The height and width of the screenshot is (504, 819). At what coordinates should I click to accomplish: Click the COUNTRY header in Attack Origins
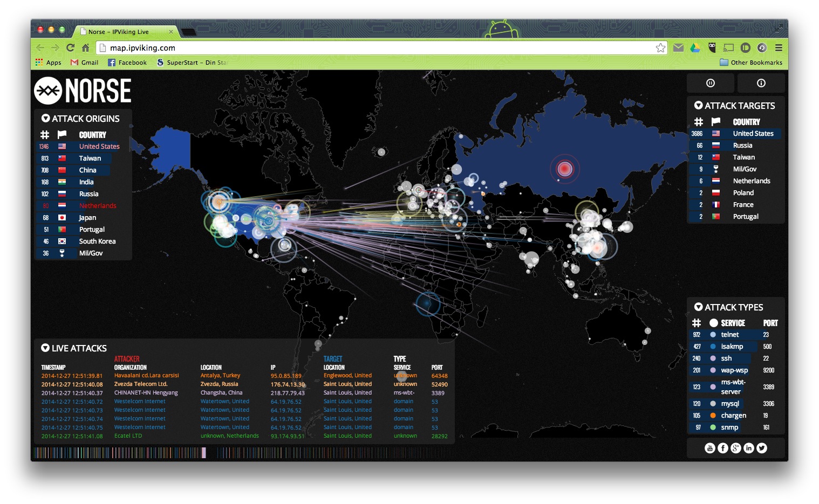pyautogui.click(x=93, y=135)
